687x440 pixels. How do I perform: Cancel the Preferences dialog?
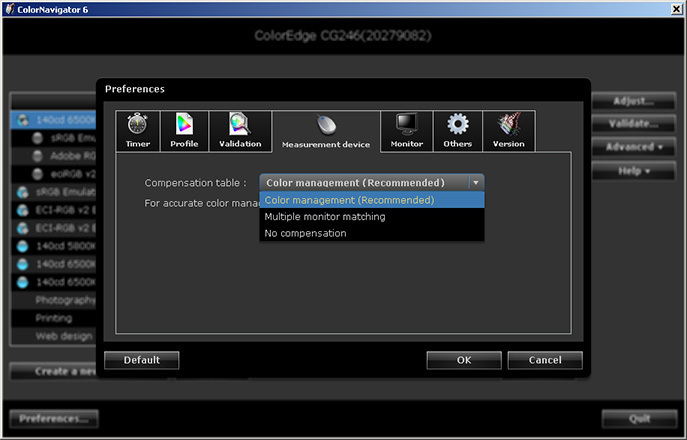click(x=545, y=360)
